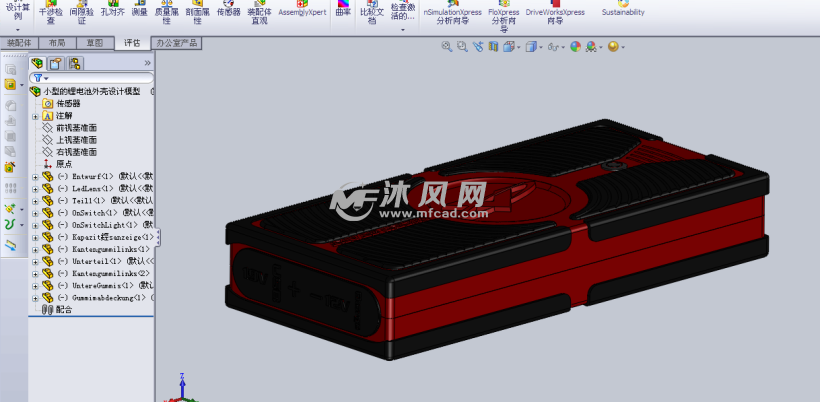
Task: Click the yellow component icon in left toolbar
Action: [x=10, y=84]
